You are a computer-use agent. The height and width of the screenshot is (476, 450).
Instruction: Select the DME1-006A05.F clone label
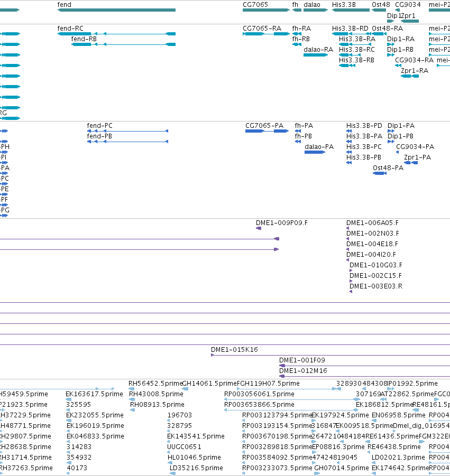[x=372, y=223]
